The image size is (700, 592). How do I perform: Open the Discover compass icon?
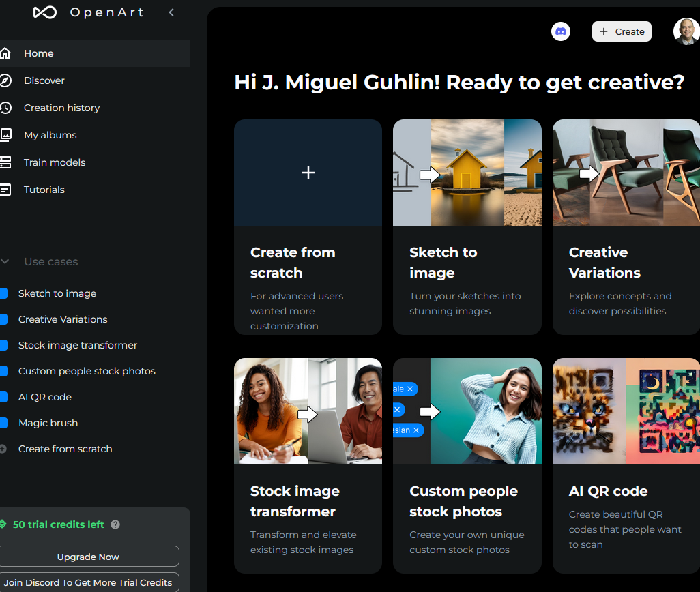[x=5, y=80]
